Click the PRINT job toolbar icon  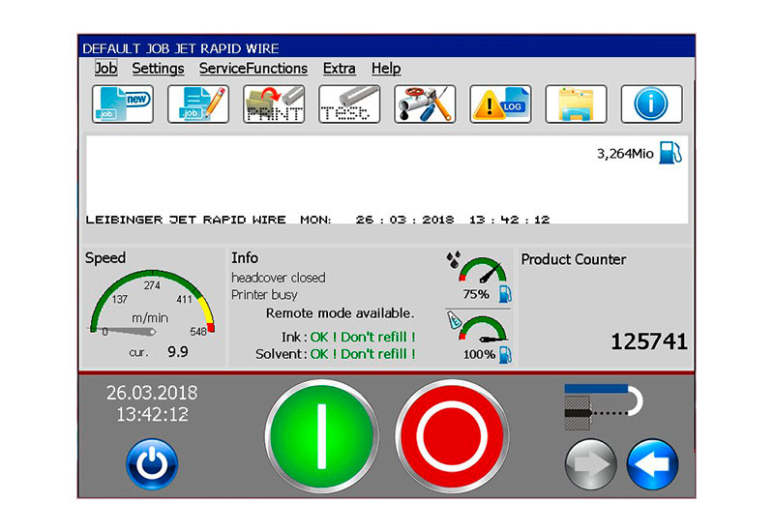274,104
